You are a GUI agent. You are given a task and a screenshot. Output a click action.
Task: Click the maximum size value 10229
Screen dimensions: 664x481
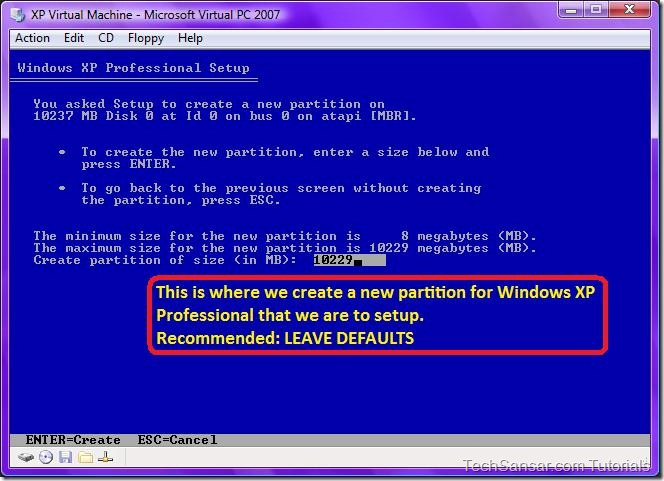389,248
